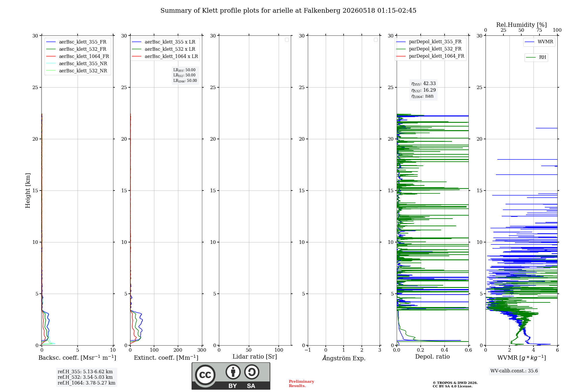Click the Extinct. coeff. axis label
Image resolution: width=577 pixels, height=392 pixels.
point(166,358)
